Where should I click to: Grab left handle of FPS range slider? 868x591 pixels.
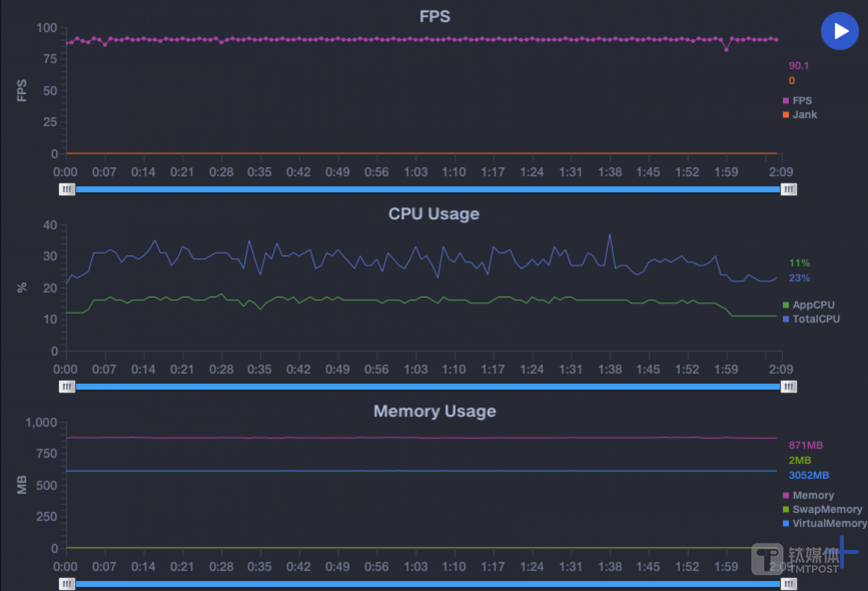(67, 190)
